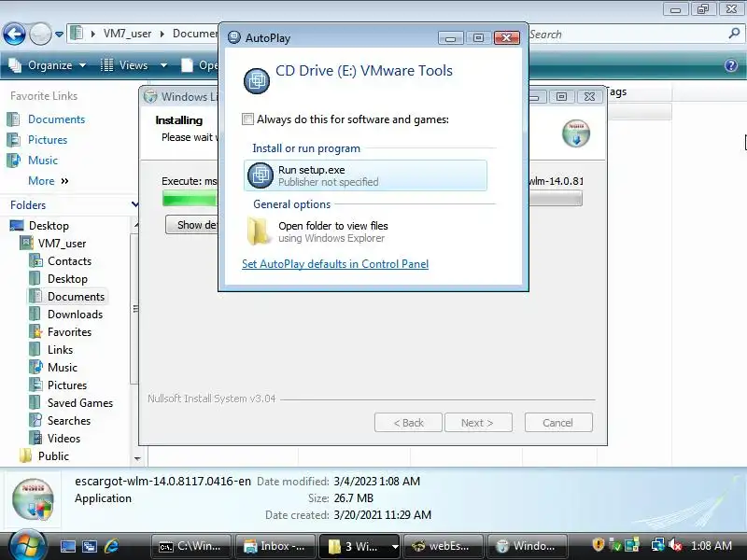Screen dimensions: 747x560
Task: Click the taskbar clock 1:08 AM
Action: [x=711, y=546]
